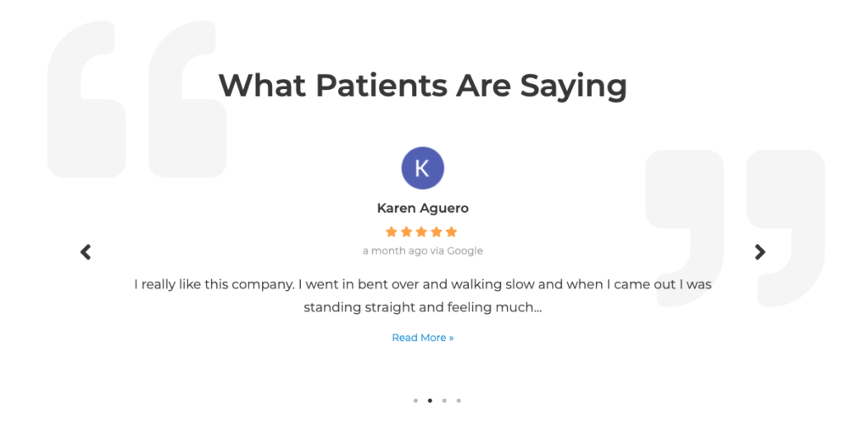This screenshot has height=431, width=868.
Task: Click the last orange rating star
Action: 451,232
